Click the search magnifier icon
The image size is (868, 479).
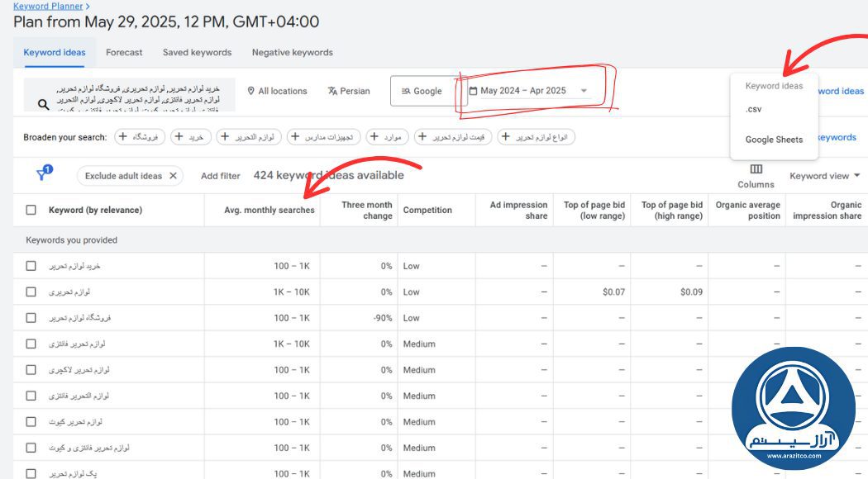point(44,104)
